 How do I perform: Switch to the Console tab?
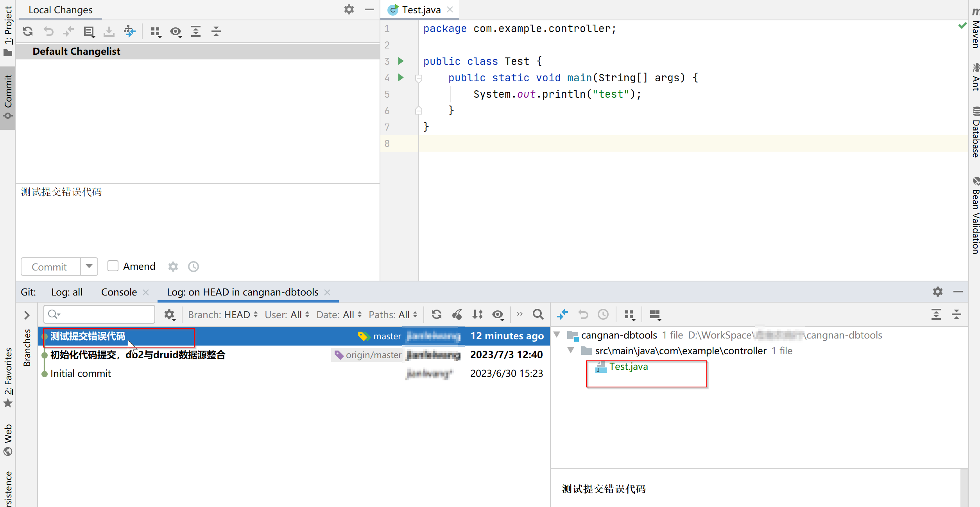pyautogui.click(x=119, y=292)
